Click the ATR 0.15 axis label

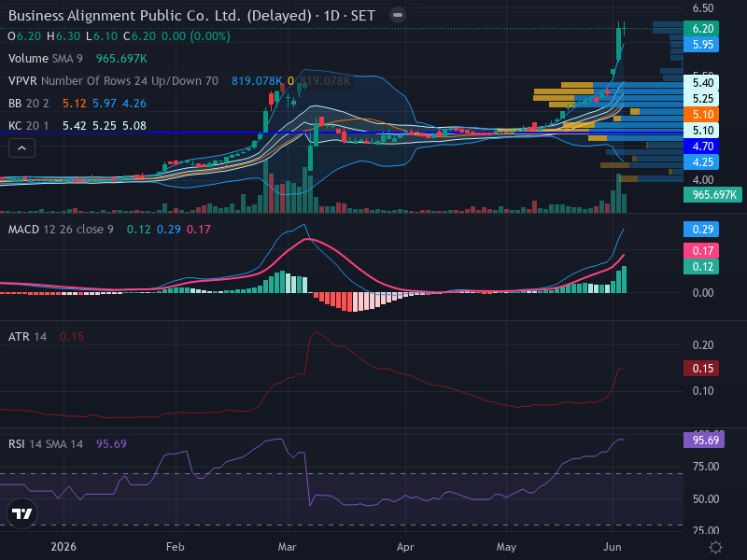[x=701, y=369]
